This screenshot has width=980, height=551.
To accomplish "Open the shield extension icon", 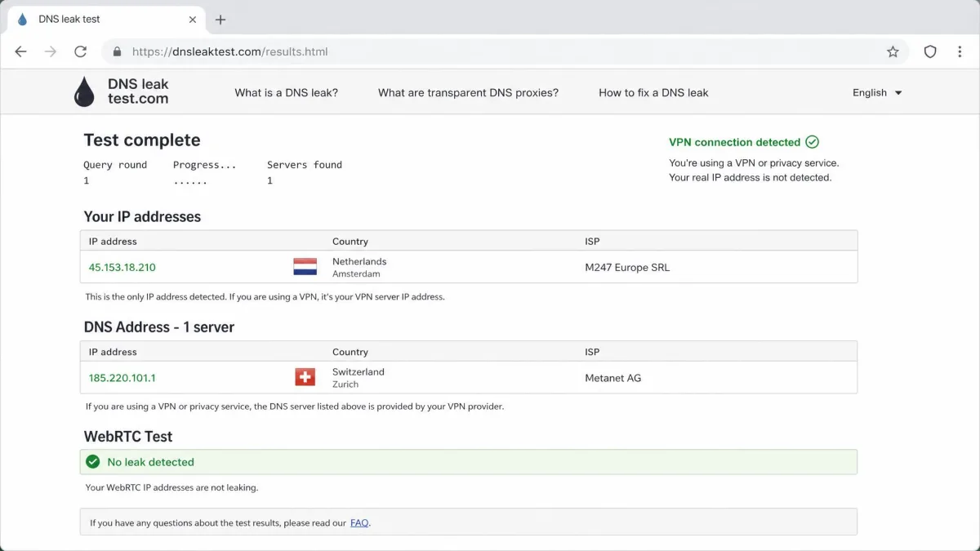I will (930, 51).
